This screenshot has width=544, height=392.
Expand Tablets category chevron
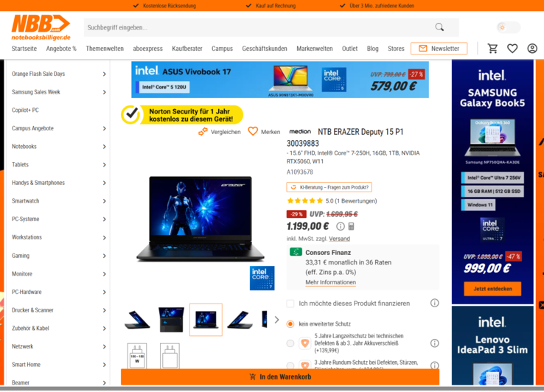click(104, 164)
